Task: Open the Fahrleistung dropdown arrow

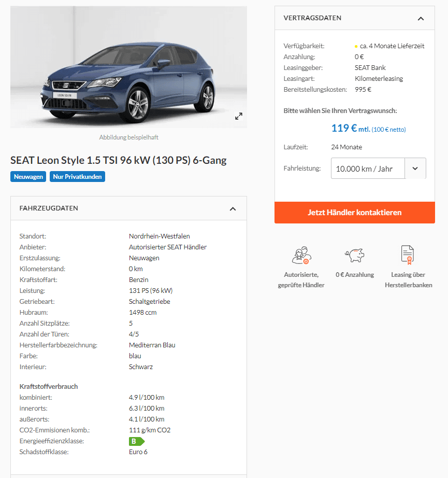Action: point(415,168)
